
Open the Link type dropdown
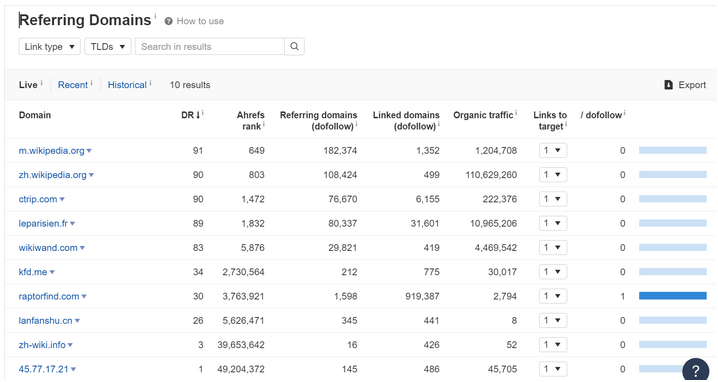[49, 46]
